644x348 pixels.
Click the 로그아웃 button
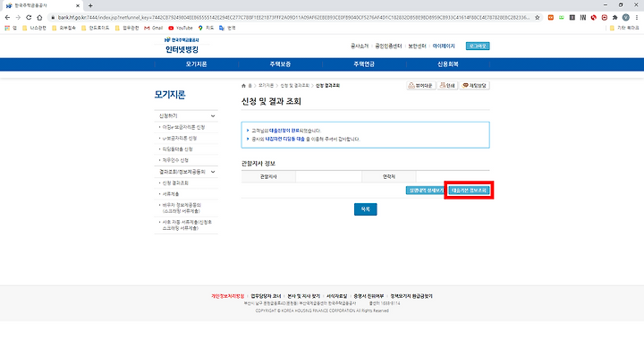[x=478, y=46]
